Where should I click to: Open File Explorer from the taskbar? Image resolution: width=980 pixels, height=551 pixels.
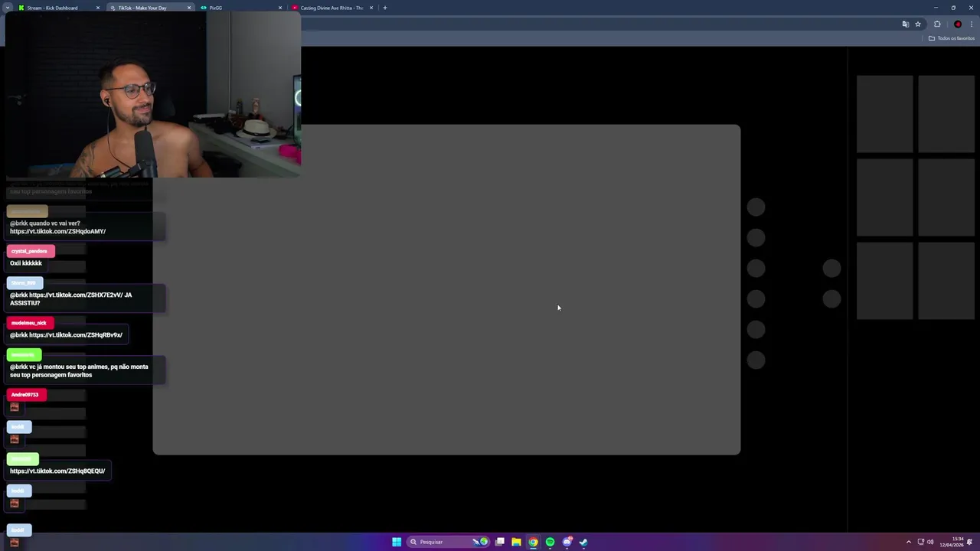click(x=517, y=542)
